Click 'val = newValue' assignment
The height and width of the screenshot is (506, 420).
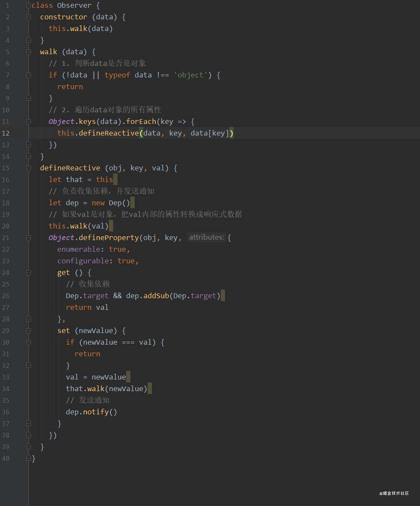pos(96,377)
